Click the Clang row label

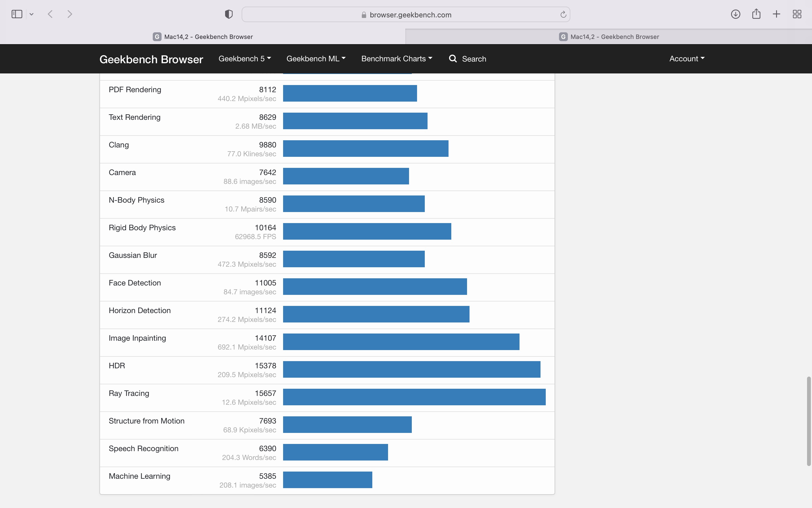(x=119, y=145)
